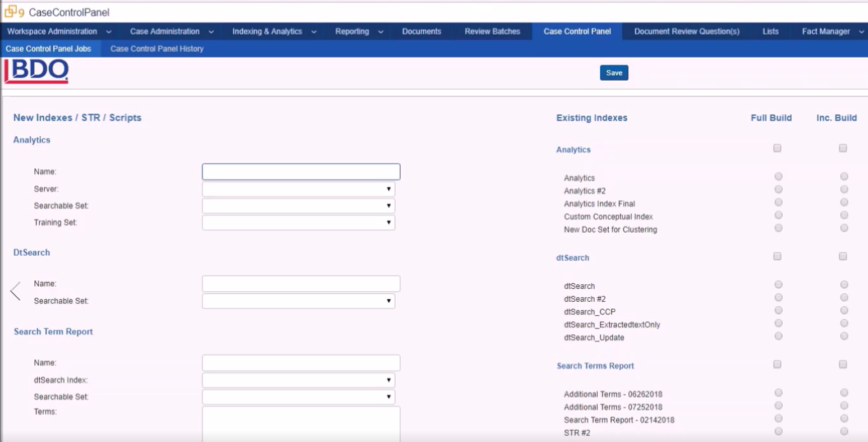868x442 pixels.
Task: Select Full Build radio for Custom Conceptual Index
Action: (778, 215)
